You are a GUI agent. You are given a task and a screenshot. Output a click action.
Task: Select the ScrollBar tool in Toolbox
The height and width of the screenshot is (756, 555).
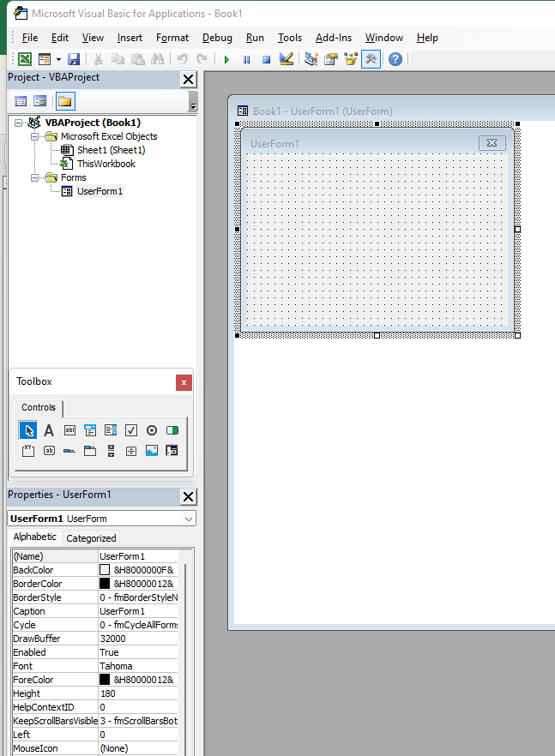pos(111,451)
